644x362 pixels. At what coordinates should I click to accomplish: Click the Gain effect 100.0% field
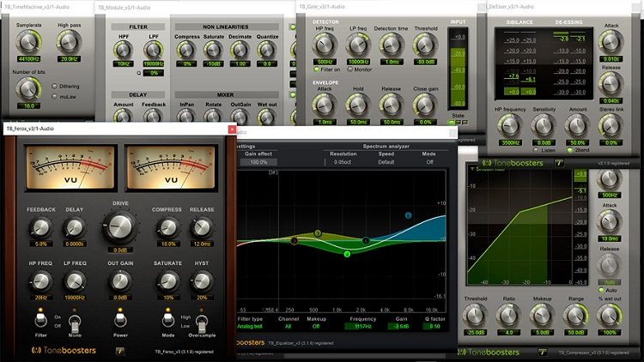[x=258, y=161]
